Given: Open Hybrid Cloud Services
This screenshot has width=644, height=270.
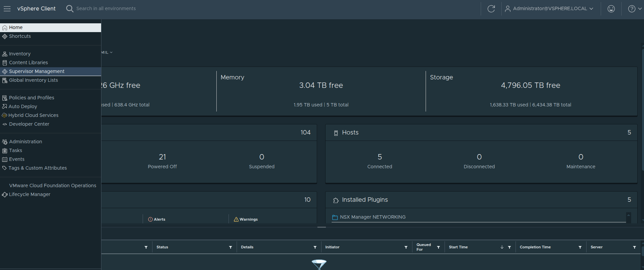Looking at the screenshot, I should (50, 115).
